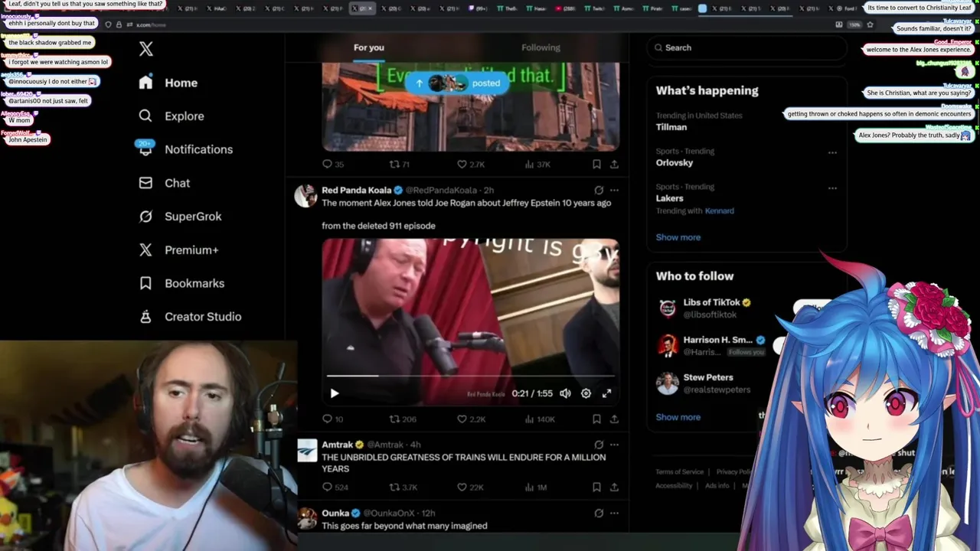Bookmark the Amtrak post

coord(596,487)
